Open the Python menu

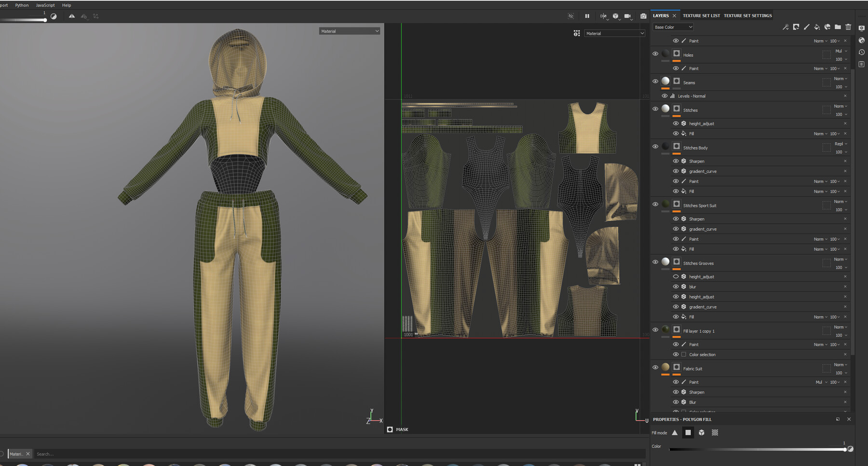(x=22, y=5)
